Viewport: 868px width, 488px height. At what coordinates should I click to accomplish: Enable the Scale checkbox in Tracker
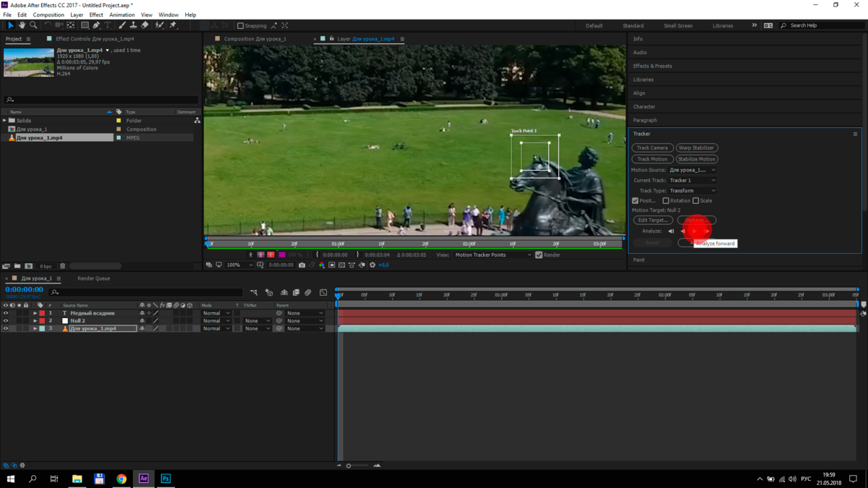tap(696, 201)
